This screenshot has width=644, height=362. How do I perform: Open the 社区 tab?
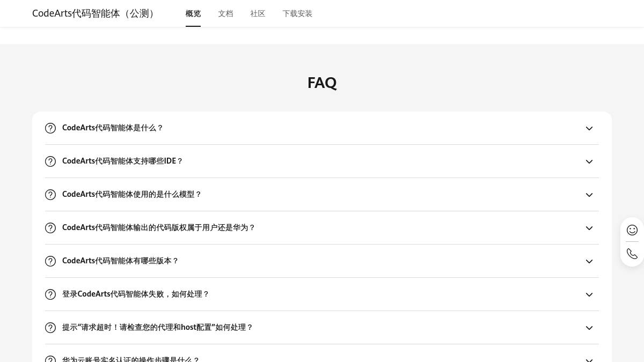(258, 13)
